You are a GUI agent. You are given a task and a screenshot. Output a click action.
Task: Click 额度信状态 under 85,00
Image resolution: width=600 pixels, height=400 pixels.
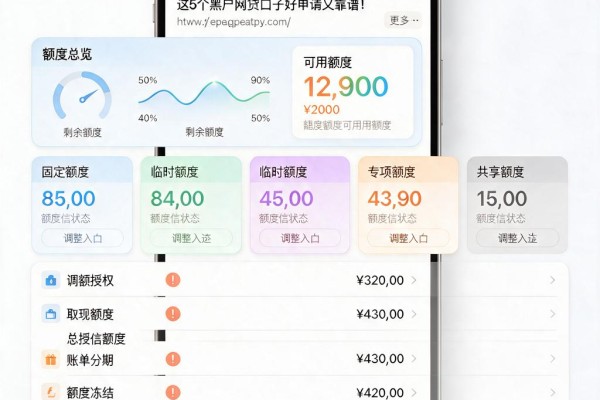[65, 219]
